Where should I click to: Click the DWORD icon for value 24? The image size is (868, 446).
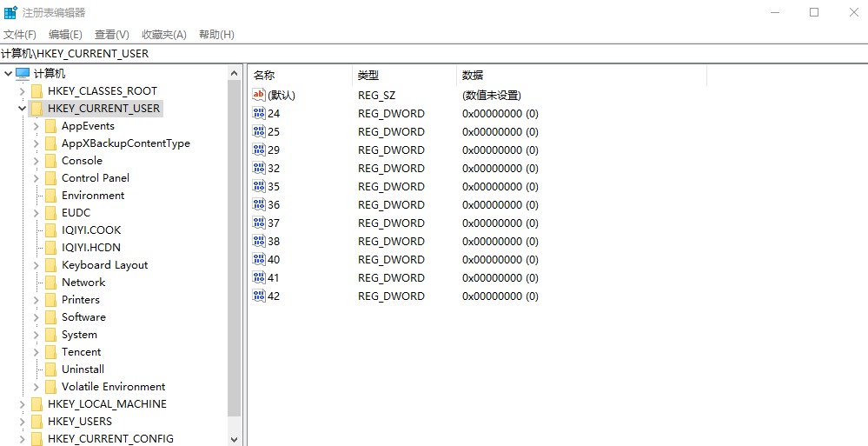click(259, 114)
